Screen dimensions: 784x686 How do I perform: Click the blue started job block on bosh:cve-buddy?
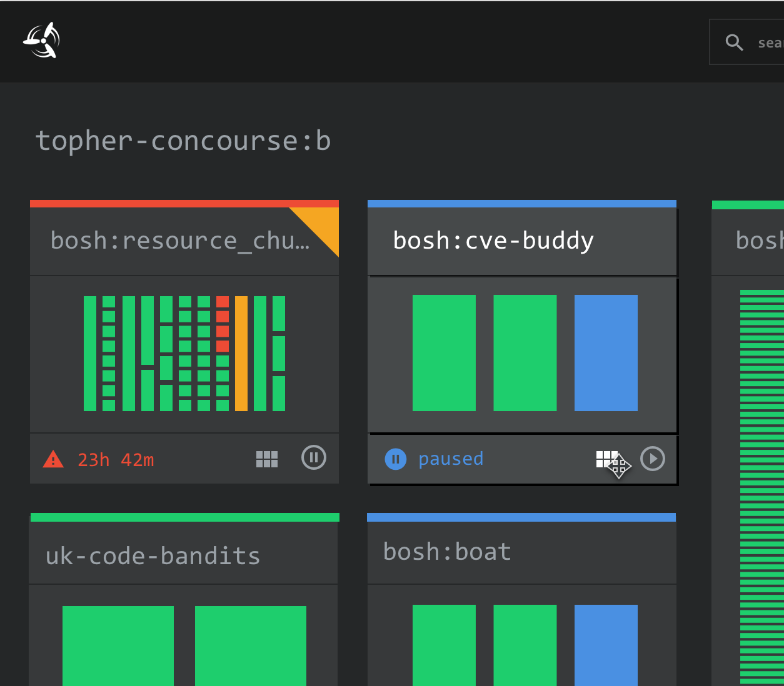tap(605, 352)
